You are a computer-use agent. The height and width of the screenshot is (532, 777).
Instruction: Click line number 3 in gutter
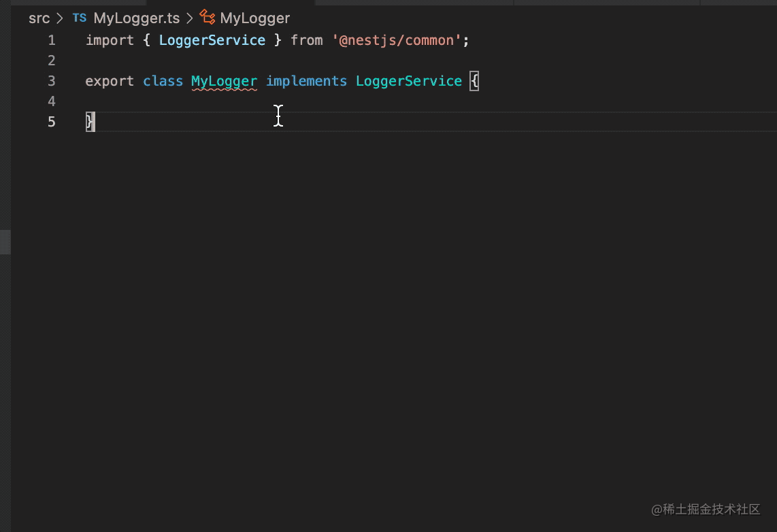[x=52, y=81]
